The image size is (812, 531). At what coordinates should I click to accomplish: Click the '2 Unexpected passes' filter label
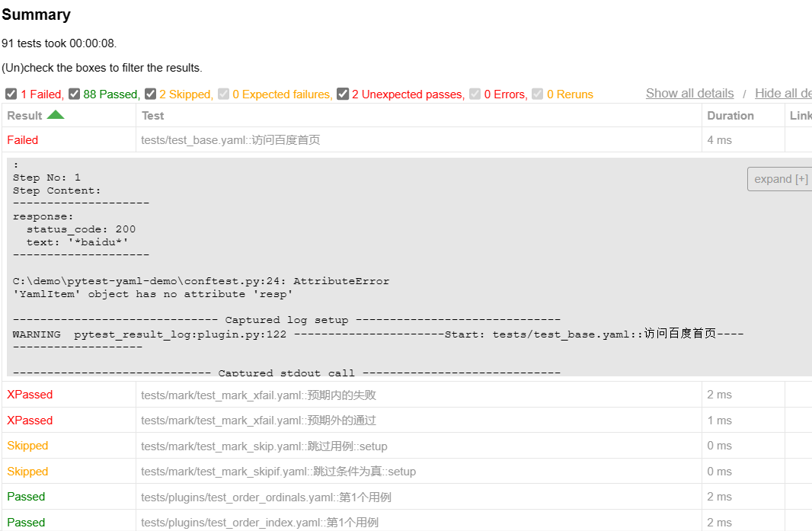pos(408,94)
